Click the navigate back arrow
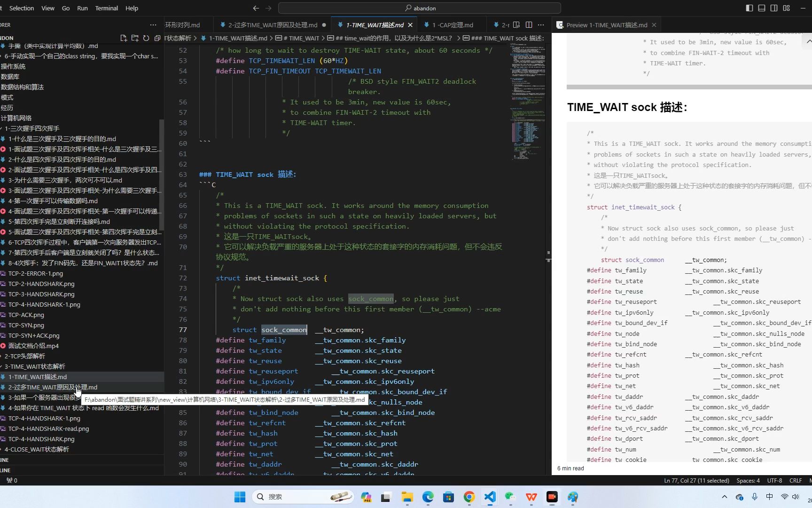The height and width of the screenshot is (508, 812). point(256,8)
